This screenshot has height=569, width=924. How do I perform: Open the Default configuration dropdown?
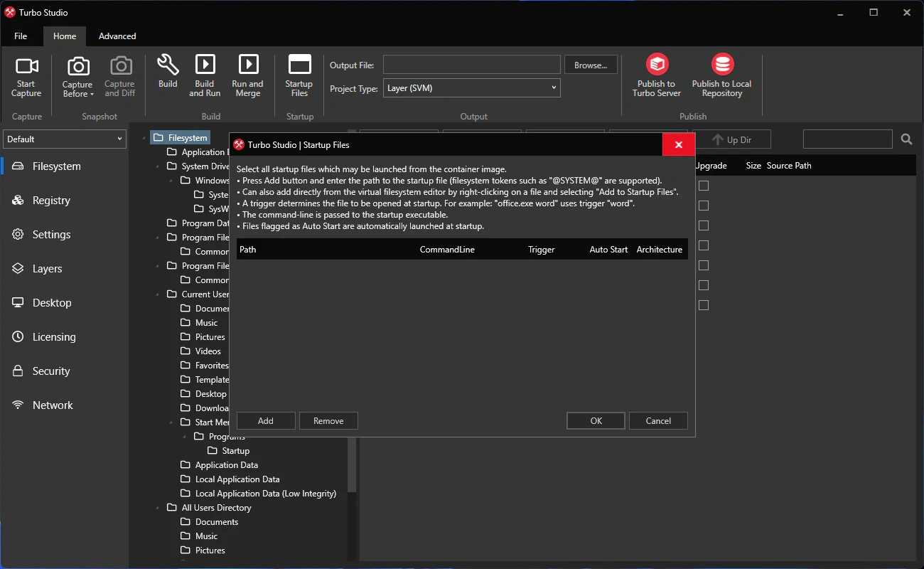pyautogui.click(x=65, y=139)
